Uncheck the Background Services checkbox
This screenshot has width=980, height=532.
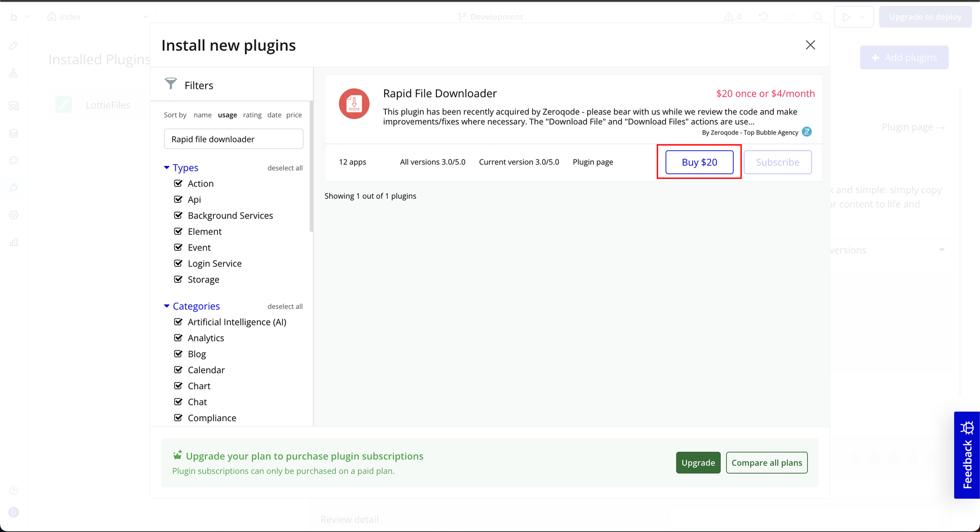(x=178, y=215)
